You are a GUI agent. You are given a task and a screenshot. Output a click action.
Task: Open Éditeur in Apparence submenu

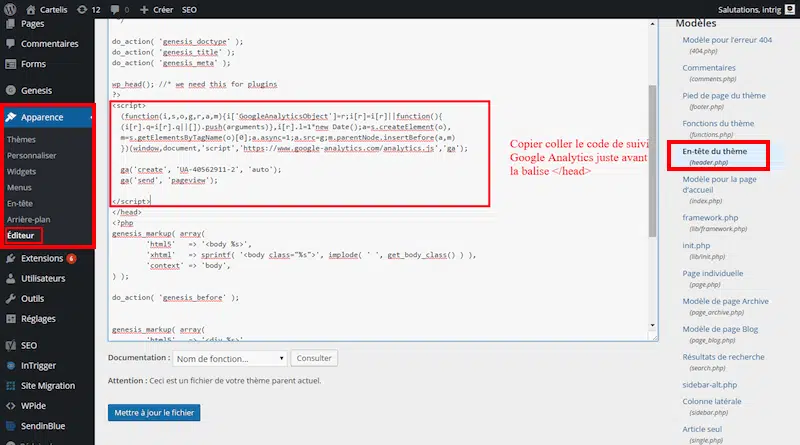[20, 234]
